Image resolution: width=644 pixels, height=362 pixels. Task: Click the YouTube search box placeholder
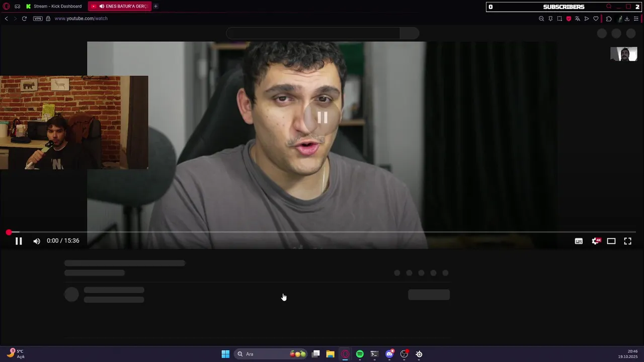[x=313, y=33]
